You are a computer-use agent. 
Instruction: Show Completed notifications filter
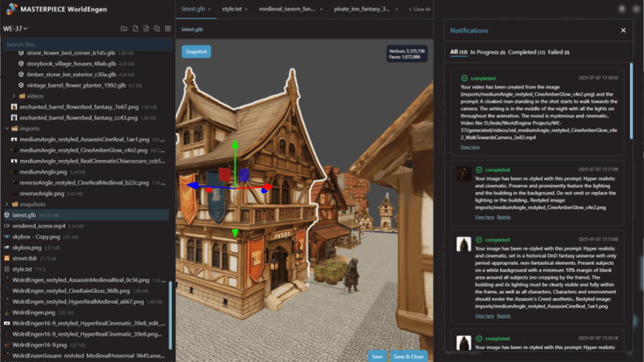coord(524,52)
